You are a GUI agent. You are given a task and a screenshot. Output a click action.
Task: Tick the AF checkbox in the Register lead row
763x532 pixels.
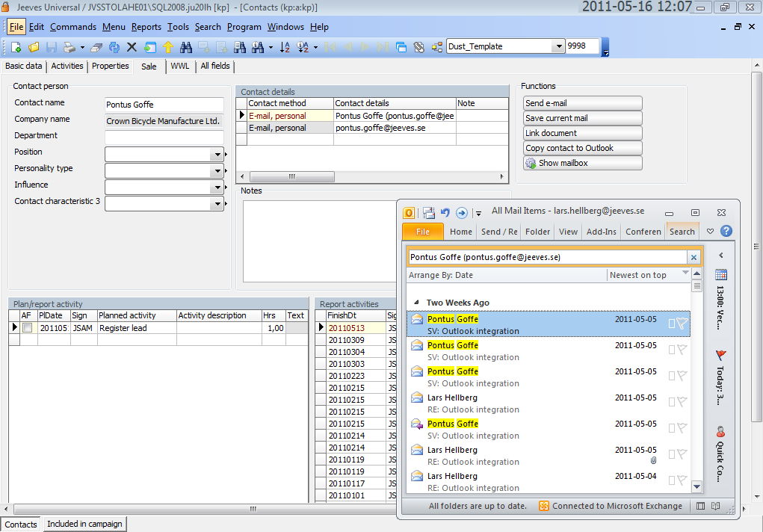28,328
